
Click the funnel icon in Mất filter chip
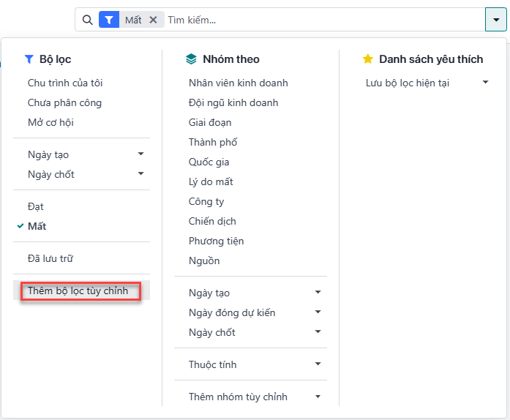109,20
